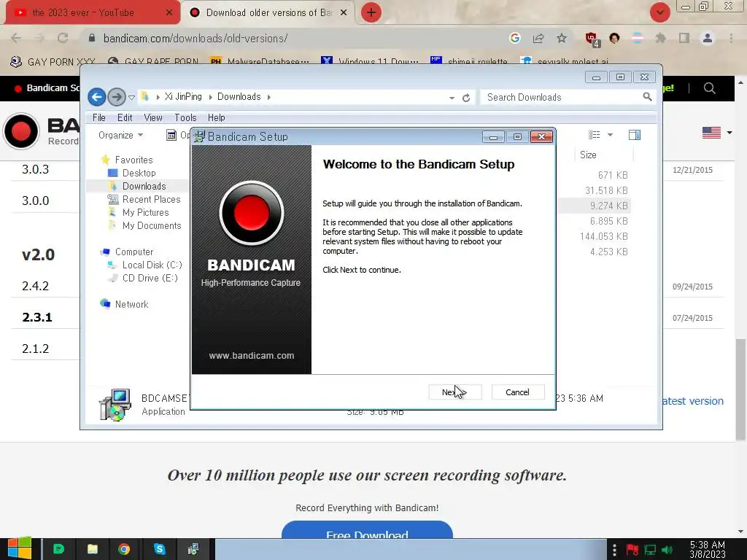Toggle the browser side panel icon
This screenshot has height=560, width=747.
684,38
